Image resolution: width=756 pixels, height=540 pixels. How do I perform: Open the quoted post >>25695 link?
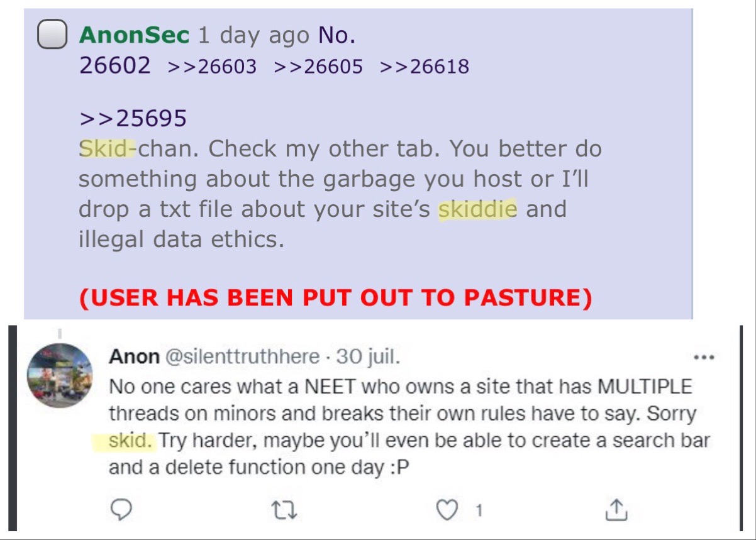pos(133,118)
